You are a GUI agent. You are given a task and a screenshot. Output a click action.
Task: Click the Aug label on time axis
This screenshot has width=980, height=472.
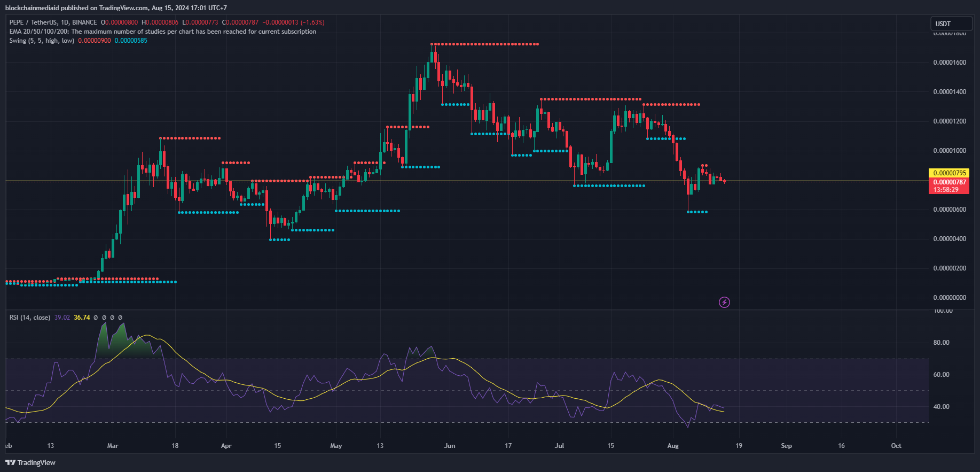673,446
